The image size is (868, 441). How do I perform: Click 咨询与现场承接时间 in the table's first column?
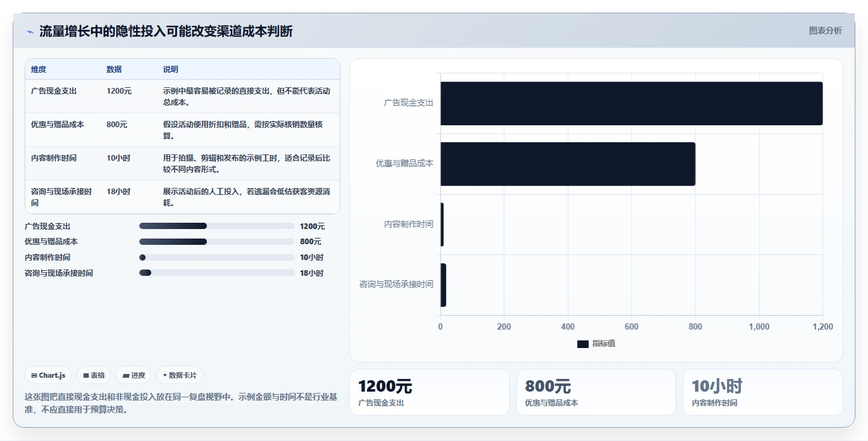tap(62, 197)
